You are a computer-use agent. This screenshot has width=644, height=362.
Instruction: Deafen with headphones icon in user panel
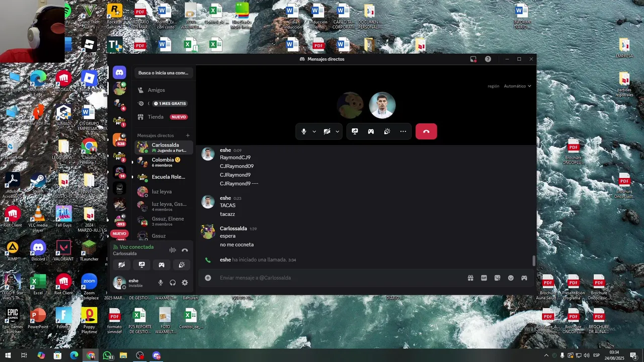(x=173, y=283)
